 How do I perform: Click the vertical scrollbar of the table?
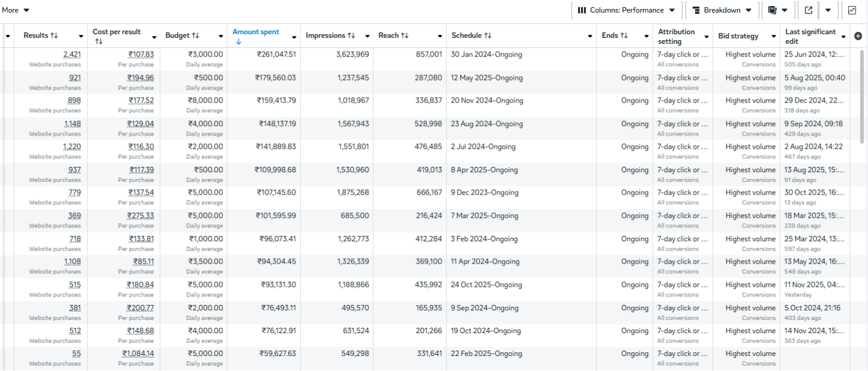[863, 96]
